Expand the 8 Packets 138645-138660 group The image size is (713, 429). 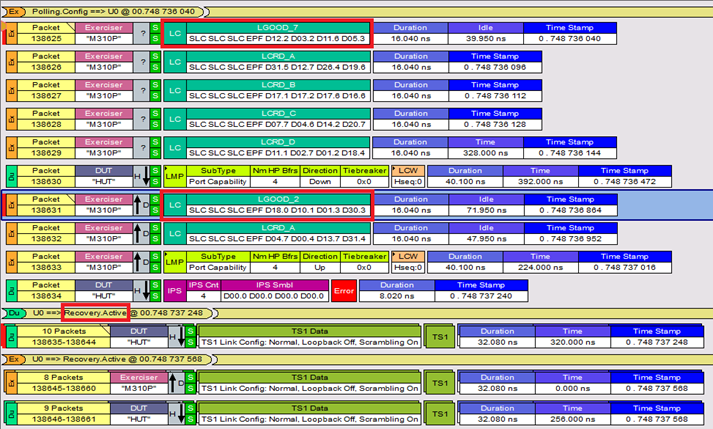click(x=63, y=383)
